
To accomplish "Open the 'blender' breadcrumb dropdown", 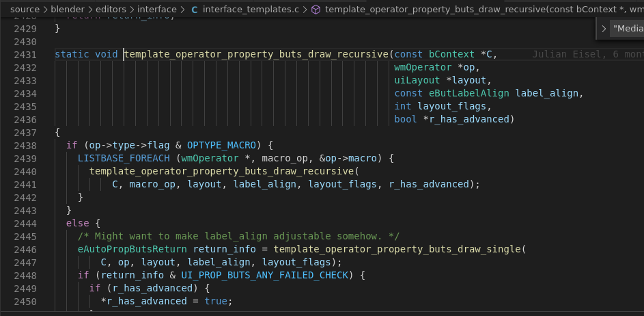I will pyautogui.click(x=68, y=9).
